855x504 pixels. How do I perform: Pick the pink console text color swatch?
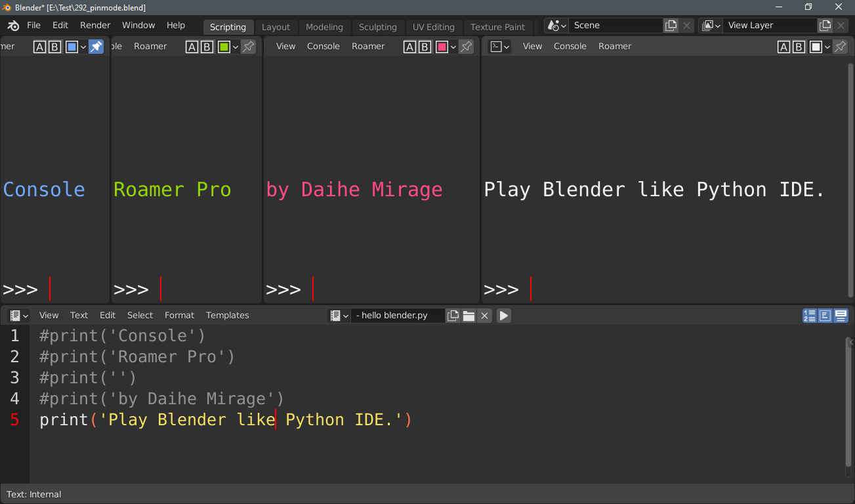tap(442, 47)
